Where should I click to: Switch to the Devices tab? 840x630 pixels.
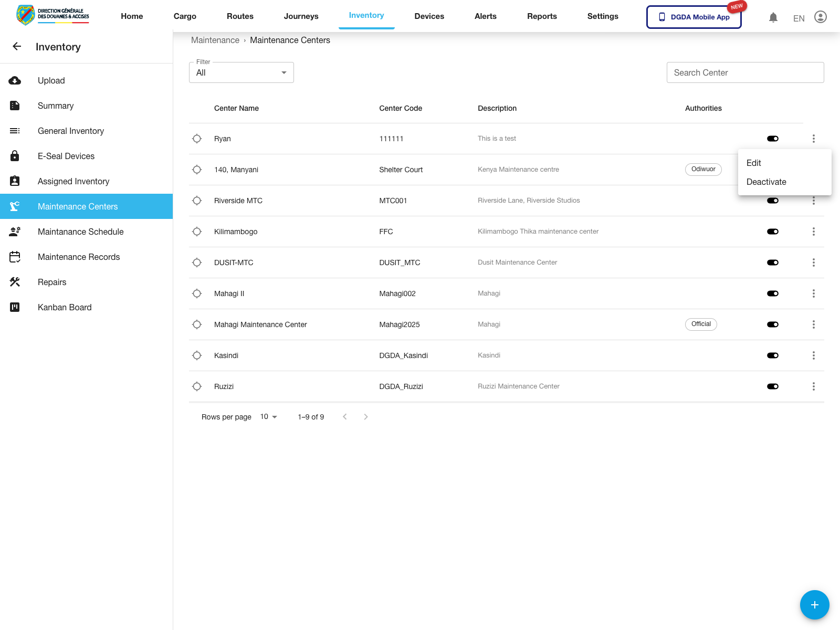[x=429, y=16]
